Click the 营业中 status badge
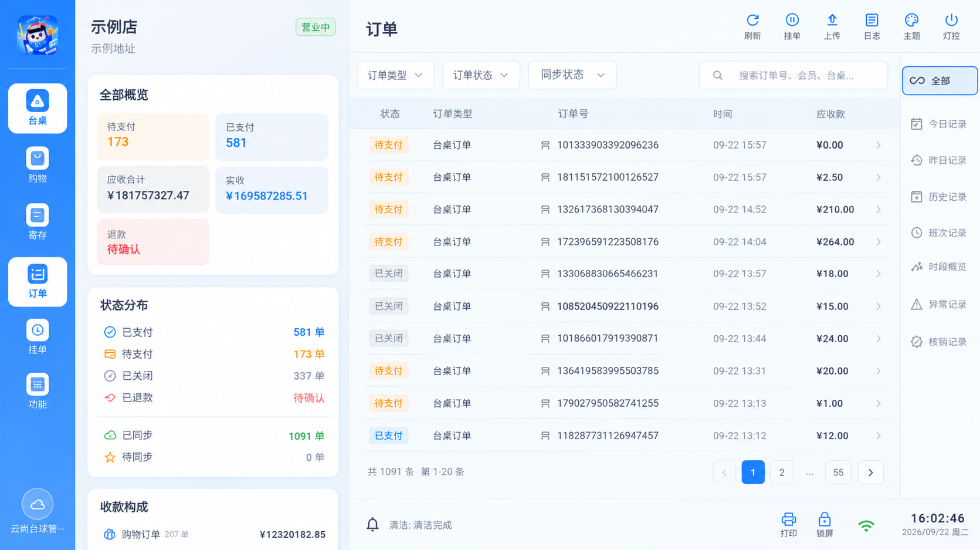 tap(316, 27)
